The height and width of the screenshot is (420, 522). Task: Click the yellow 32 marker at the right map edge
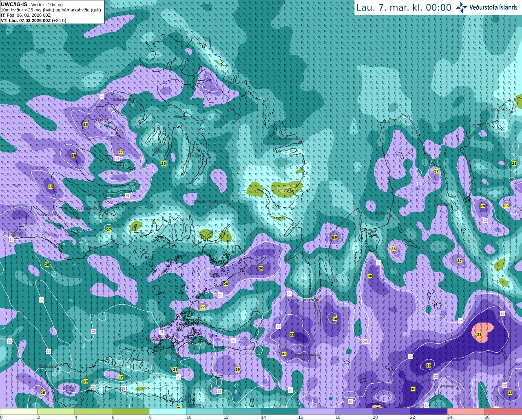pos(510,393)
